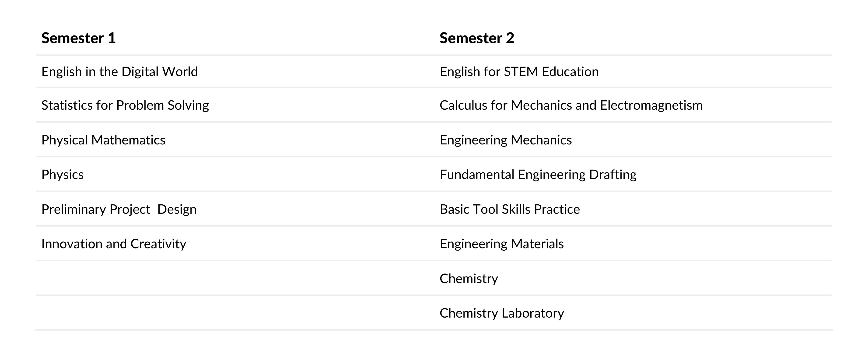Click Fundamental Engineering Drafting

click(x=538, y=175)
